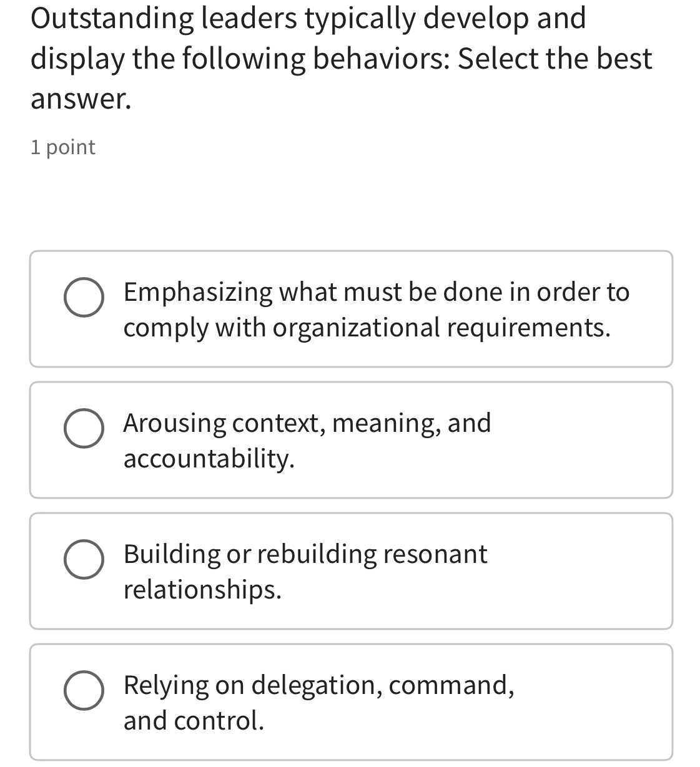Select the radio button beside 'Arousing context, meaning, and accountability'

click(84, 428)
